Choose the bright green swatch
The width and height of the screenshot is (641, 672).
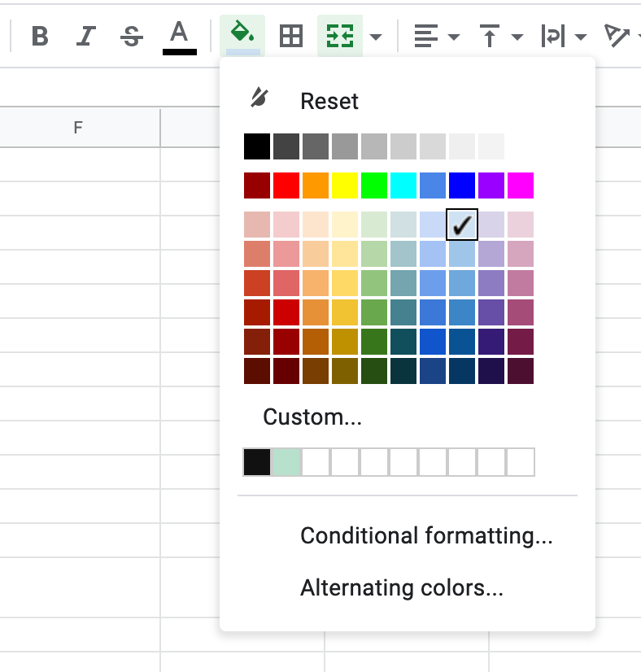(x=374, y=185)
